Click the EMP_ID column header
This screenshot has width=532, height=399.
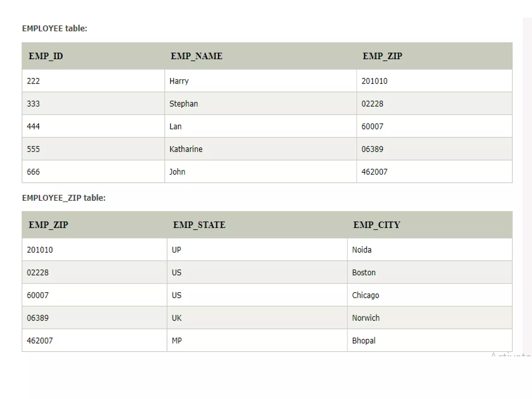(46, 56)
